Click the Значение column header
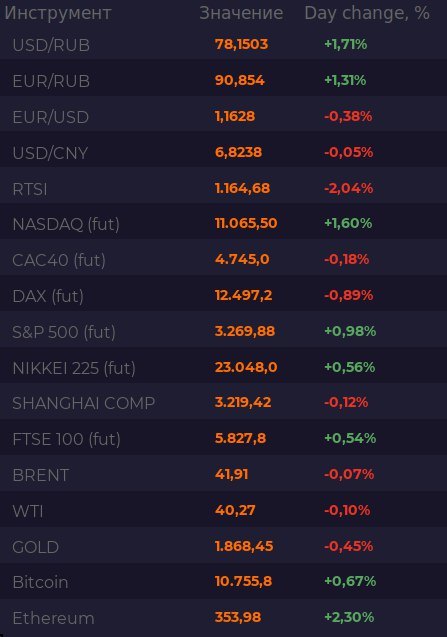 tap(241, 13)
